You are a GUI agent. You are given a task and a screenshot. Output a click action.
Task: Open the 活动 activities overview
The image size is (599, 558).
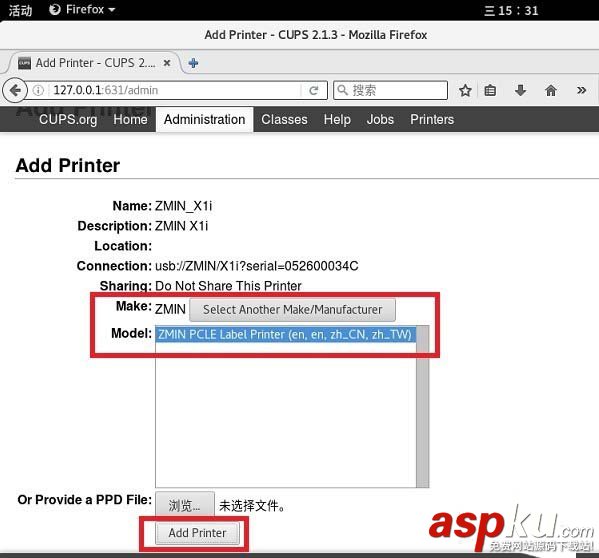(x=20, y=10)
